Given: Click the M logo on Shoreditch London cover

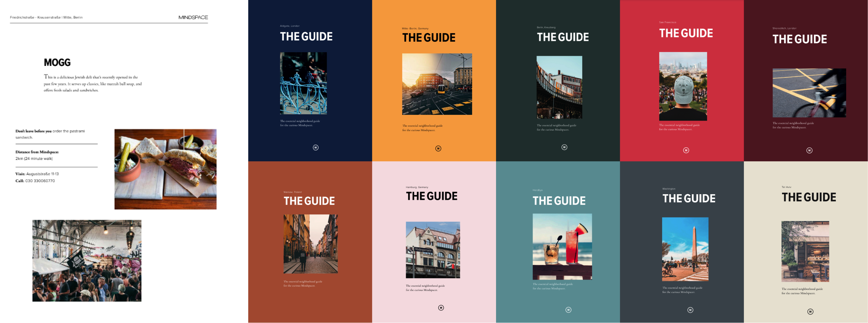Looking at the screenshot, I should pyautogui.click(x=809, y=150).
